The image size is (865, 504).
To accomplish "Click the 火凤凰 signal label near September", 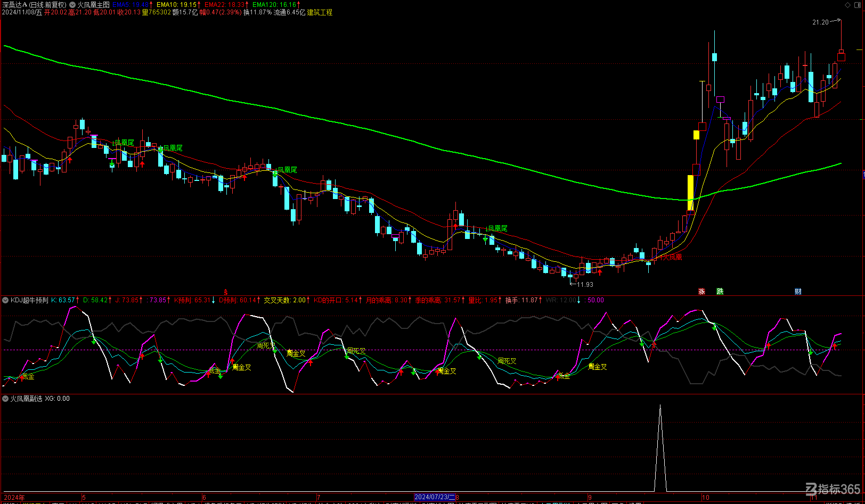I will (x=672, y=257).
